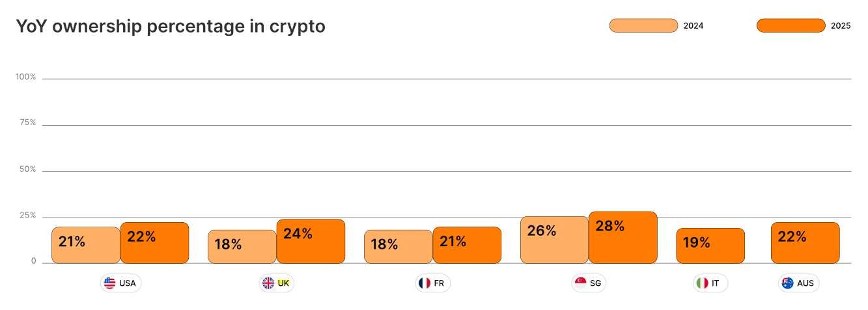Click the SG country label text
This screenshot has width=868, height=310.
point(596,283)
